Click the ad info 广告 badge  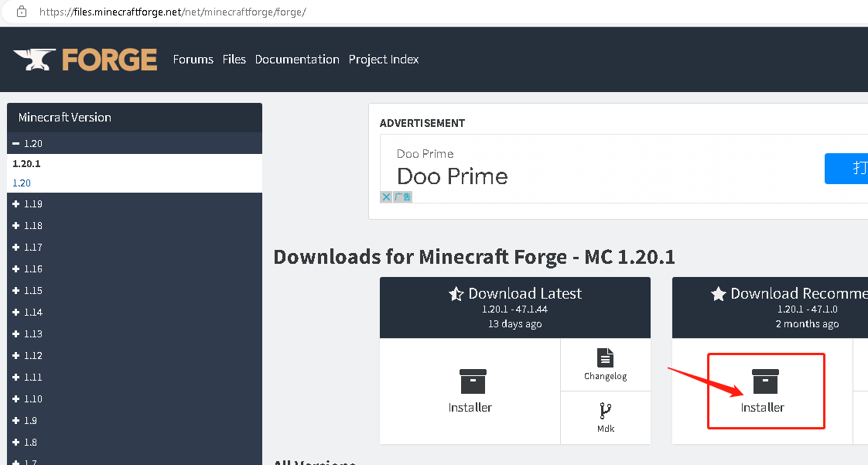(402, 197)
